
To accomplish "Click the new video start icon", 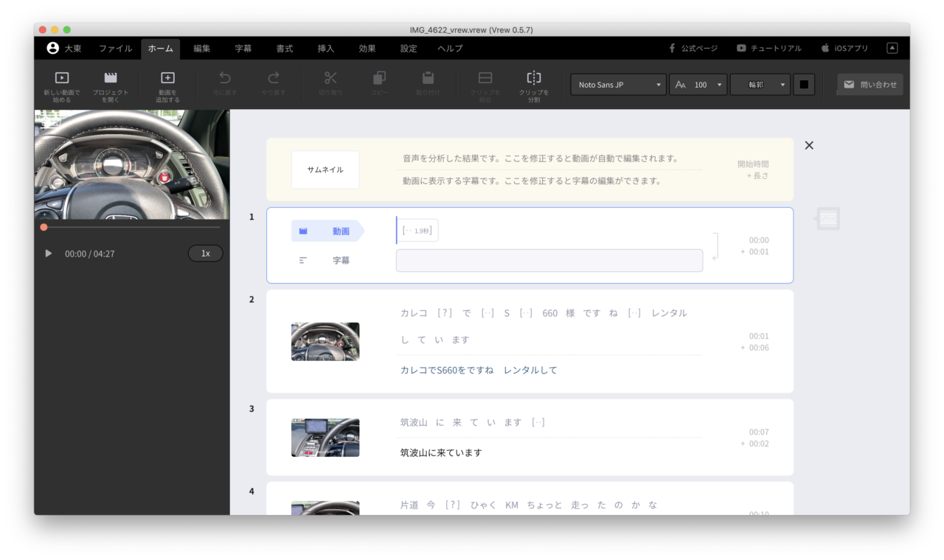I will (62, 77).
